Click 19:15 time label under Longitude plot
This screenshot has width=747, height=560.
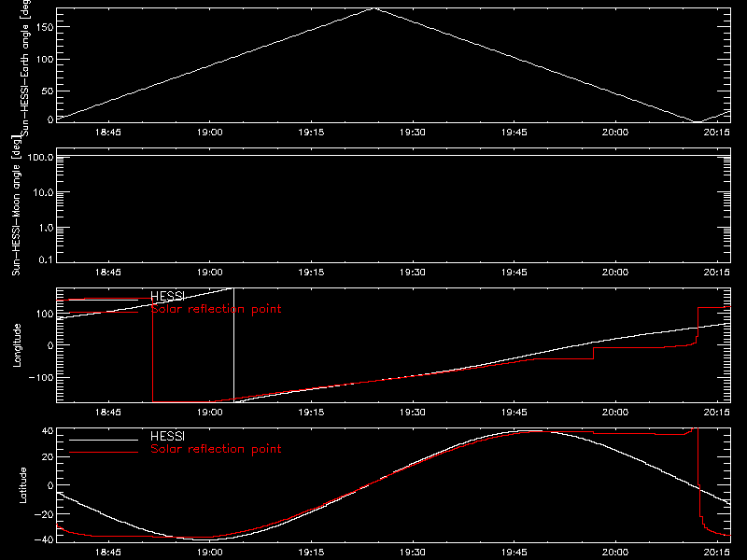(311, 413)
